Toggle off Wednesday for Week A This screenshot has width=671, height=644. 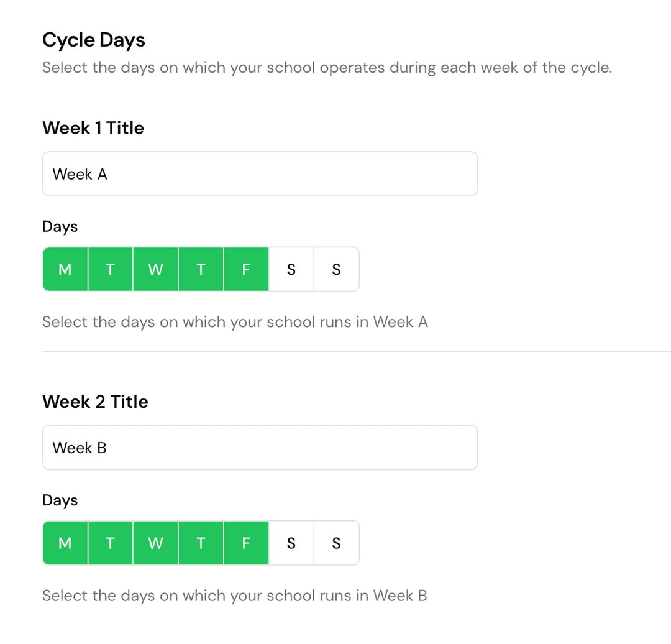tap(155, 269)
